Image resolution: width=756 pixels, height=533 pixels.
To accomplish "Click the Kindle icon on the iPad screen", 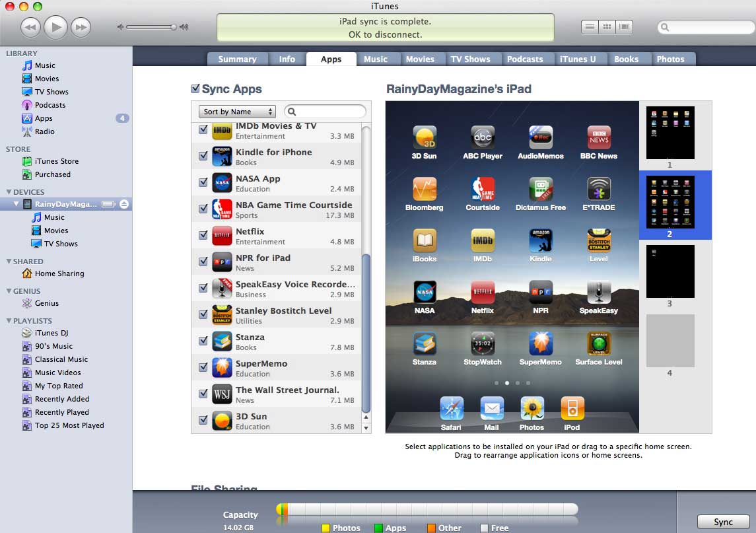I will click(x=541, y=240).
